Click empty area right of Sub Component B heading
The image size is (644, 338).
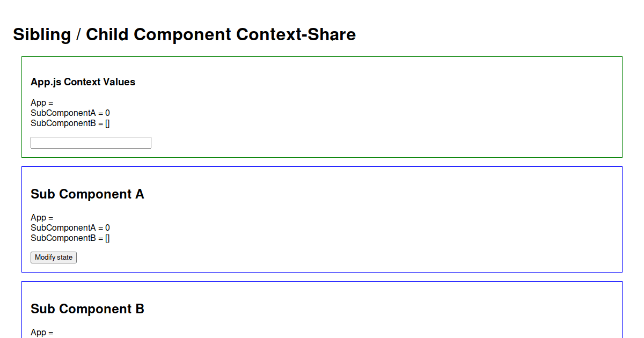point(376,309)
